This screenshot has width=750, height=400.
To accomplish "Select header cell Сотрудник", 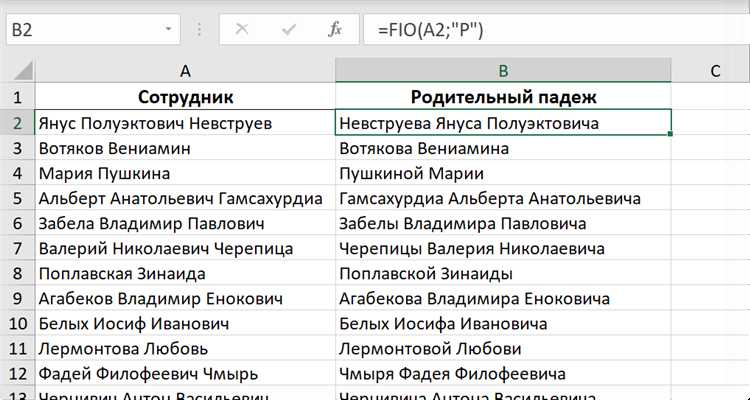I will click(185, 97).
